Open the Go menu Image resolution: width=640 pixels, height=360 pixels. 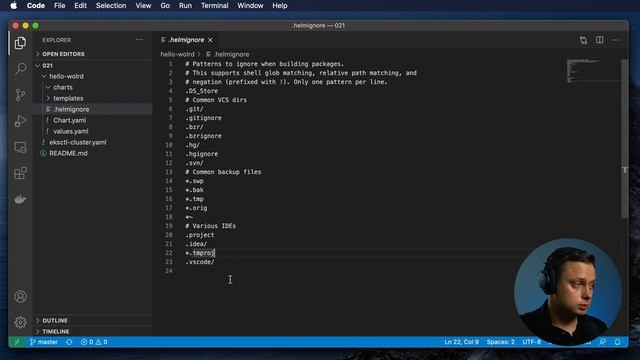(x=165, y=6)
